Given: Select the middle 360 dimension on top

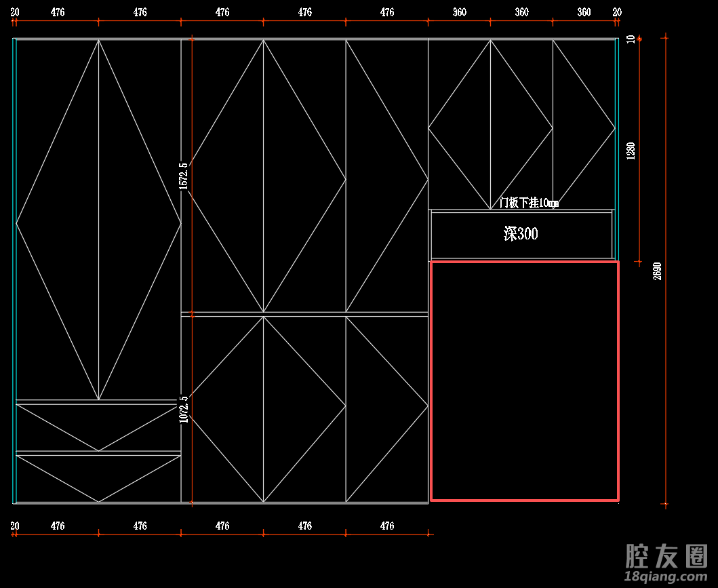Looking at the screenshot, I should (x=521, y=12).
